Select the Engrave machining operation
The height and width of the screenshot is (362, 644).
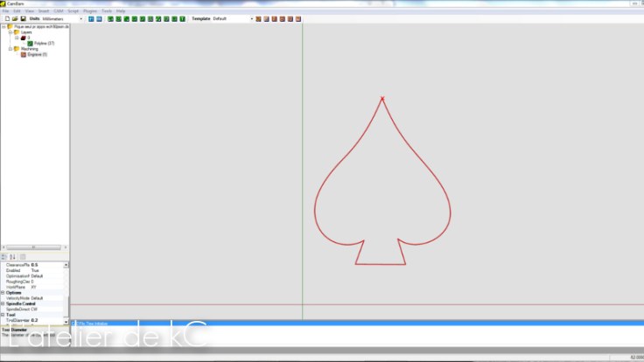37,54
